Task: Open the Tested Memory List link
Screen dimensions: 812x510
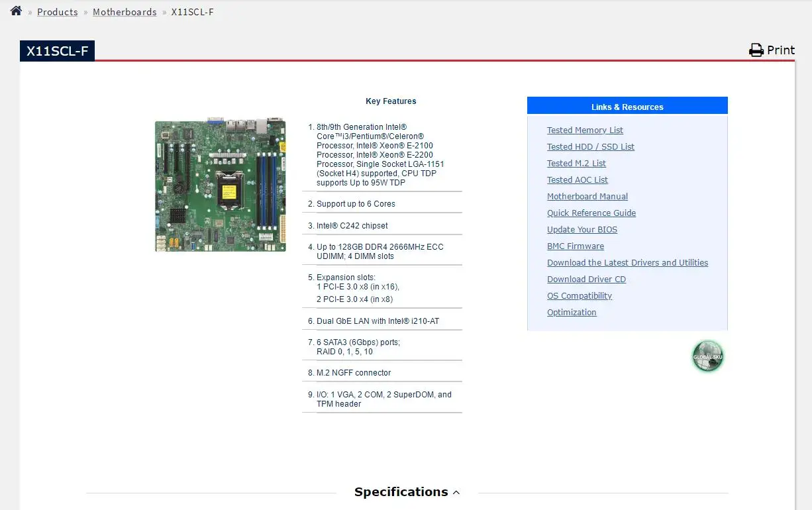Action: click(x=585, y=130)
